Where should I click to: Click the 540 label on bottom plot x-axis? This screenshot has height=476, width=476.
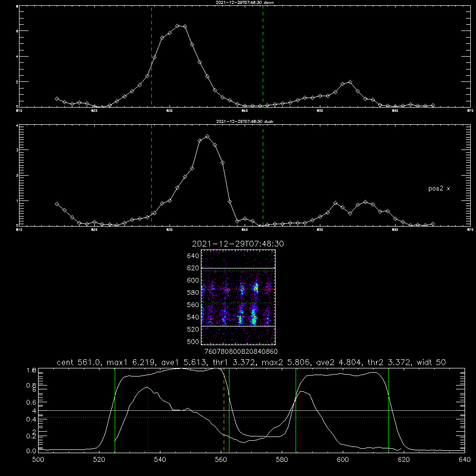point(160,460)
